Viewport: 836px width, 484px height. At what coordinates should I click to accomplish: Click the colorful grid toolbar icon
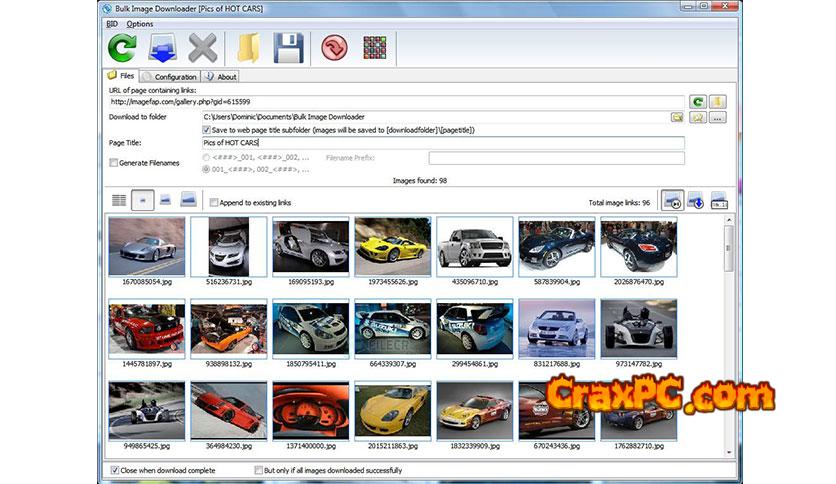(374, 48)
